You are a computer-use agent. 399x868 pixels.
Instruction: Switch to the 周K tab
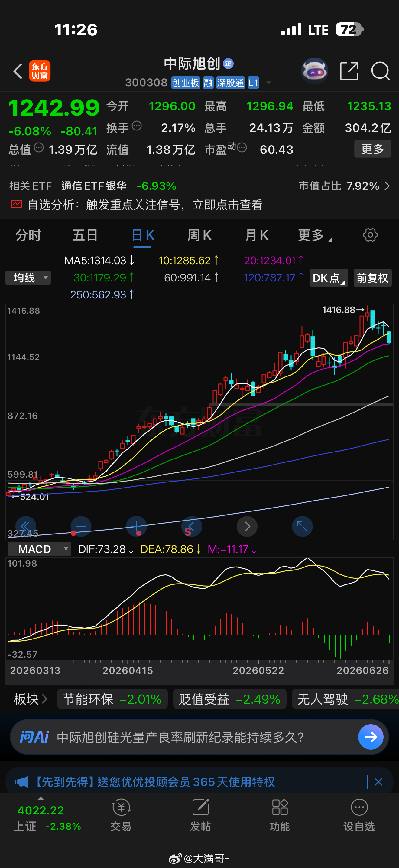[199, 235]
